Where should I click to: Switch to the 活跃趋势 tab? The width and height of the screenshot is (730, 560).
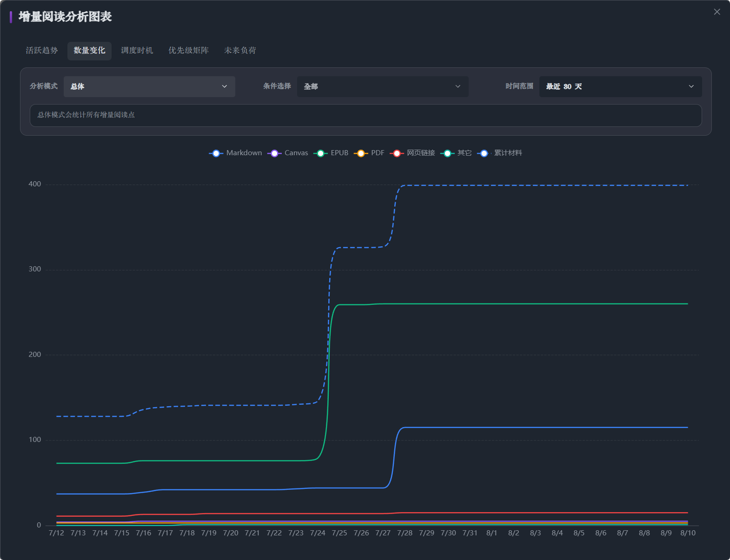tap(42, 51)
